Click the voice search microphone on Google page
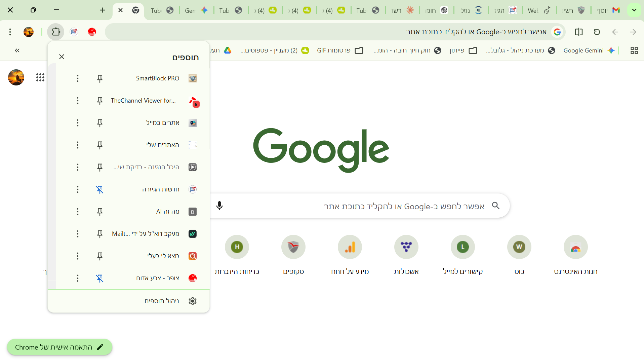This screenshot has height=362, width=644. click(219, 206)
